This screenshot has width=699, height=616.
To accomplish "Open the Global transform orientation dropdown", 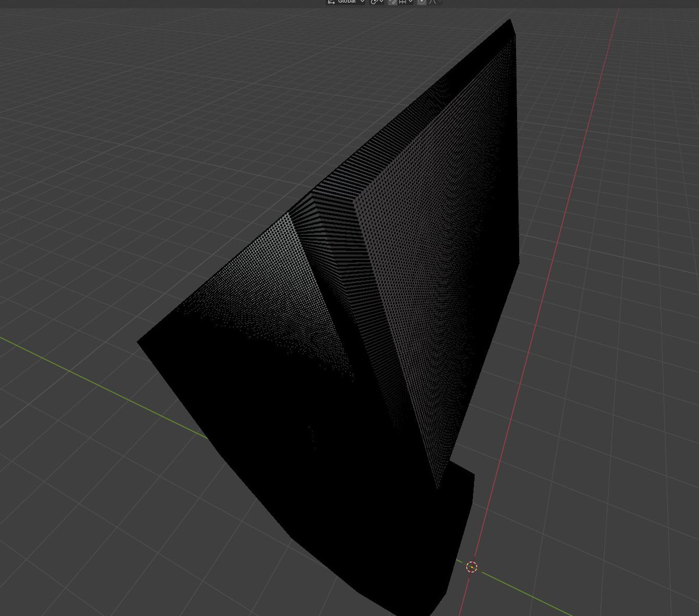I will (345, 2).
